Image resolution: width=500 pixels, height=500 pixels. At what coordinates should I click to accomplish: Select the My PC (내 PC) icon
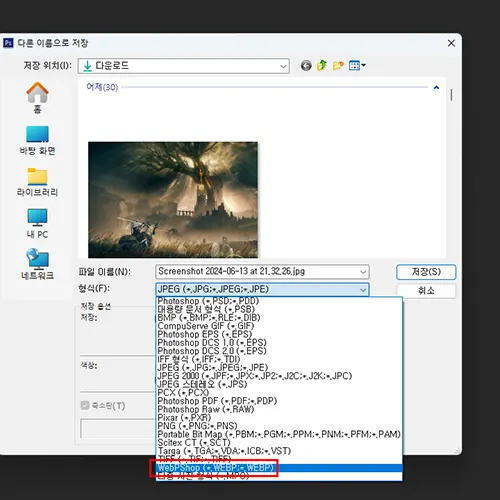coord(37,217)
